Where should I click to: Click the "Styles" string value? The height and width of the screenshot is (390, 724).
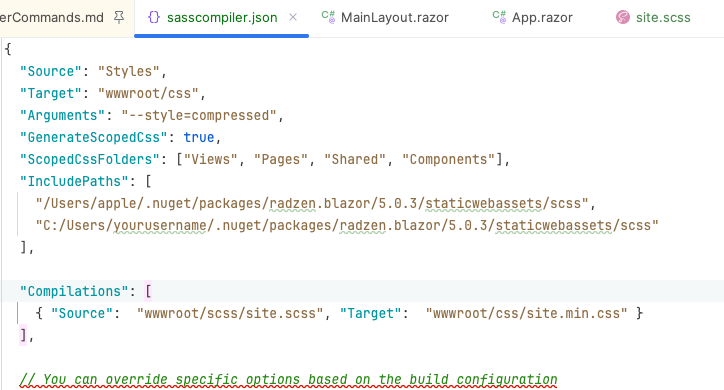pos(129,72)
